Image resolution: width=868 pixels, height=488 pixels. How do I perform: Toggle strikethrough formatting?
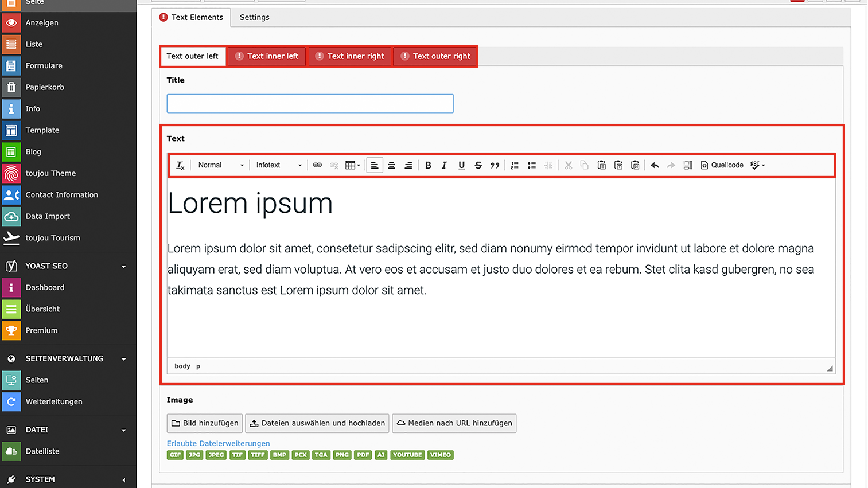[x=478, y=165]
